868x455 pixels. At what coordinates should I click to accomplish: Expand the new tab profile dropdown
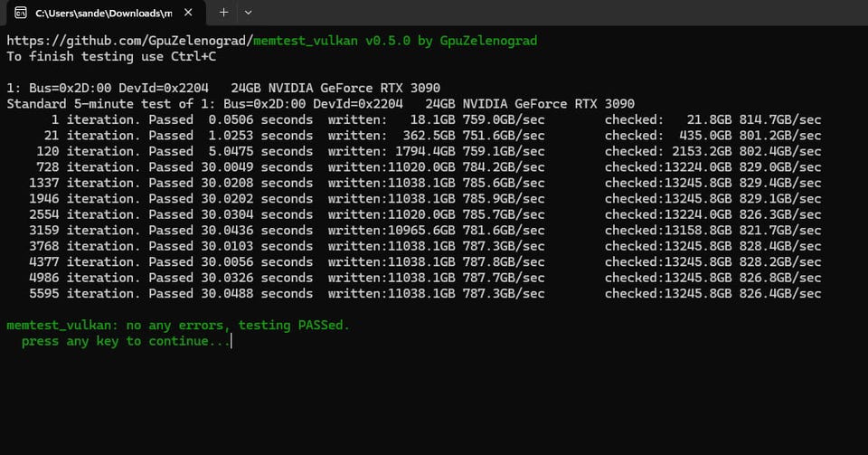248,12
